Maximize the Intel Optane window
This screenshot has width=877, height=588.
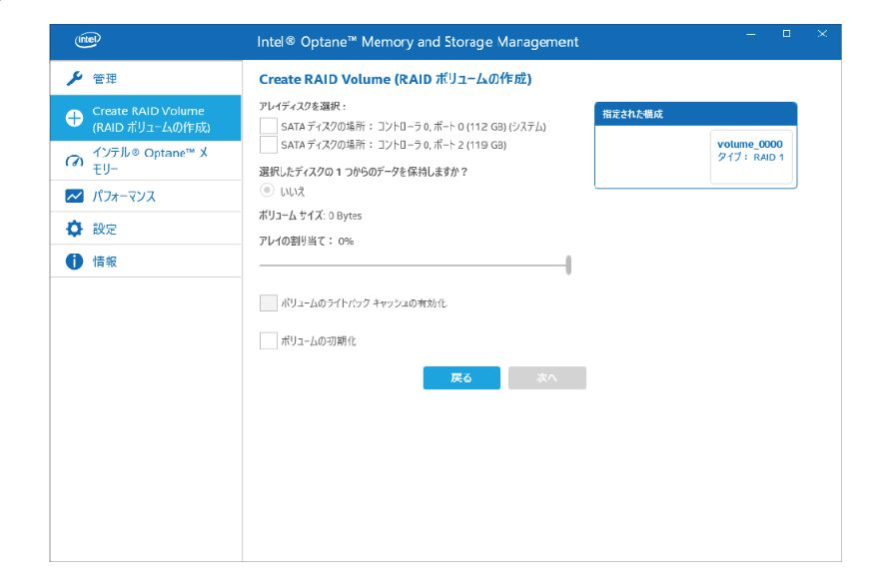(x=786, y=34)
